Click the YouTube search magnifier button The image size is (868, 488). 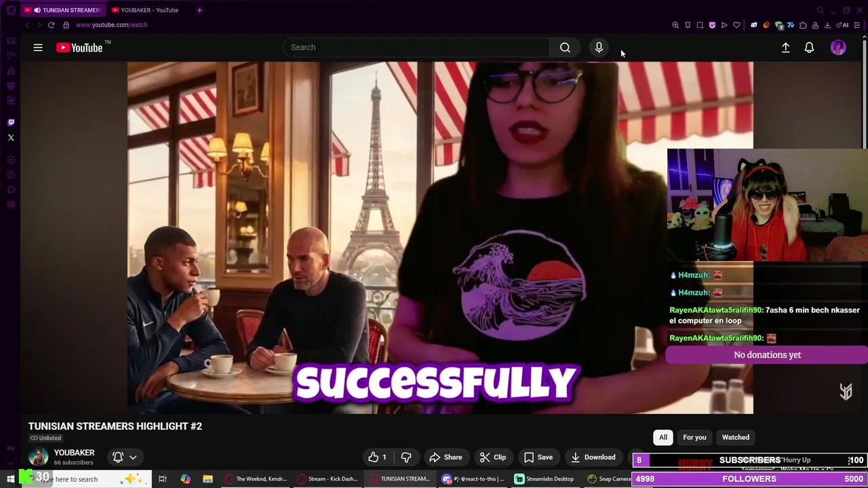tap(565, 47)
